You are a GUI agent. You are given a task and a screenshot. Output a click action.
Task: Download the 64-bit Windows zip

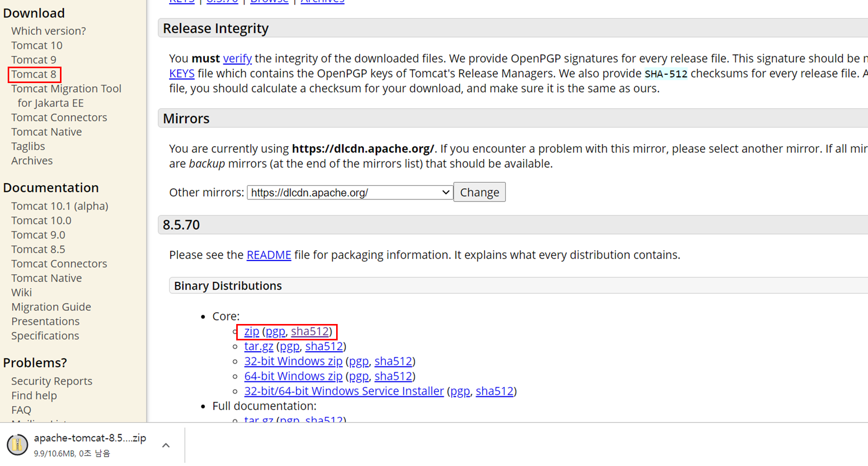click(293, 376)
